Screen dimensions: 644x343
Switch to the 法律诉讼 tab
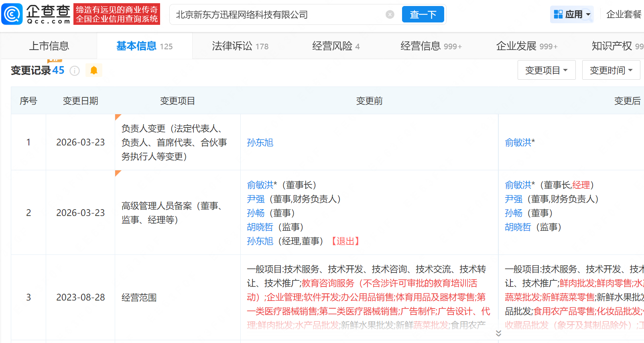pos(240,46)
